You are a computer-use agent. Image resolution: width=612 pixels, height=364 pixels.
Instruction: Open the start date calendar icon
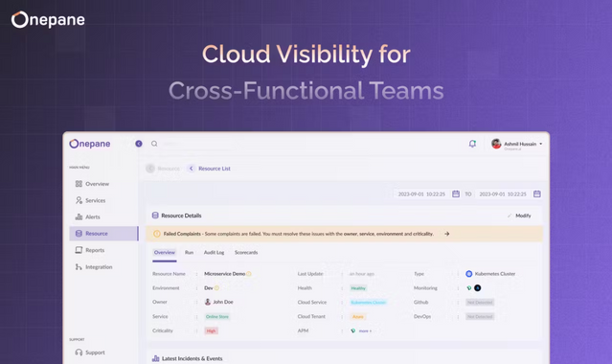pyautogui.click(x=456, y=193)
